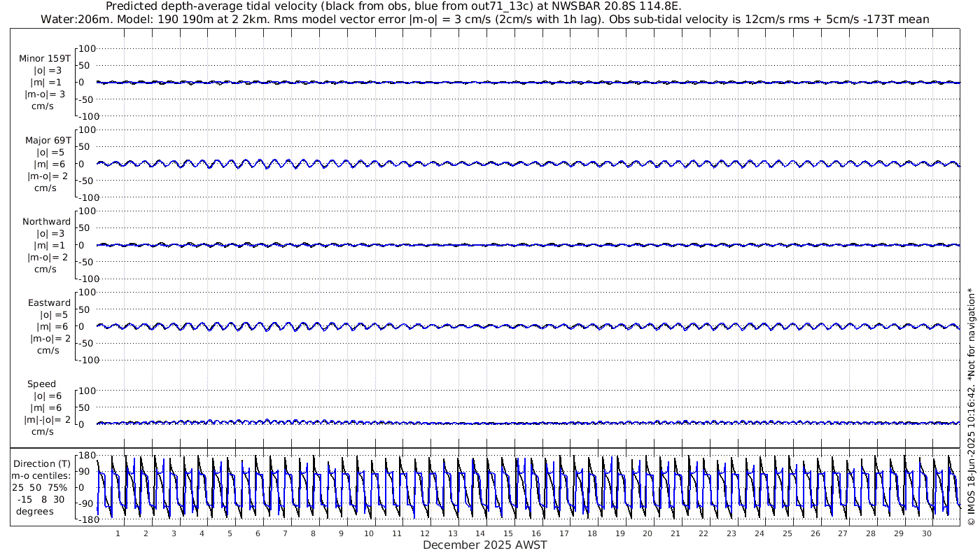Image resolution: width=980 pixels, height=560 pixels.
Task: Click the 'degrees' unit label
Action: coord(35,511)
